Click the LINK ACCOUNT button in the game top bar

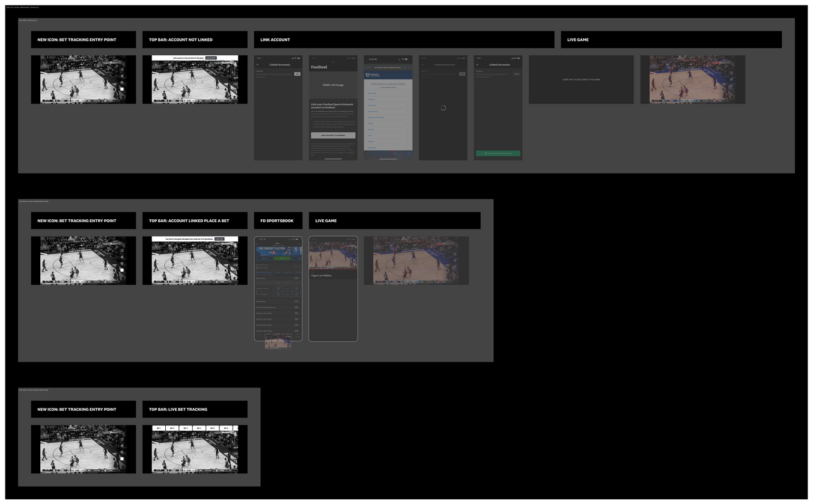211,58
